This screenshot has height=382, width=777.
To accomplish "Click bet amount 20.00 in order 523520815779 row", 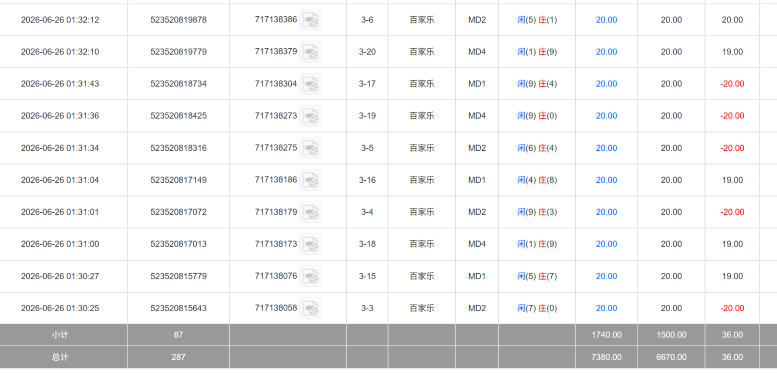I will (607, 276).
